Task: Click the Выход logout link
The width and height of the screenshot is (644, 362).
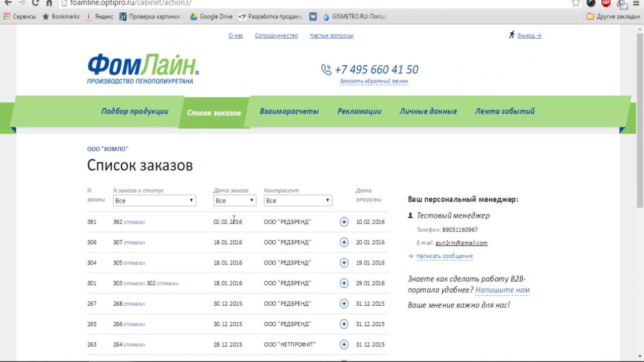Action: point(529,36)
